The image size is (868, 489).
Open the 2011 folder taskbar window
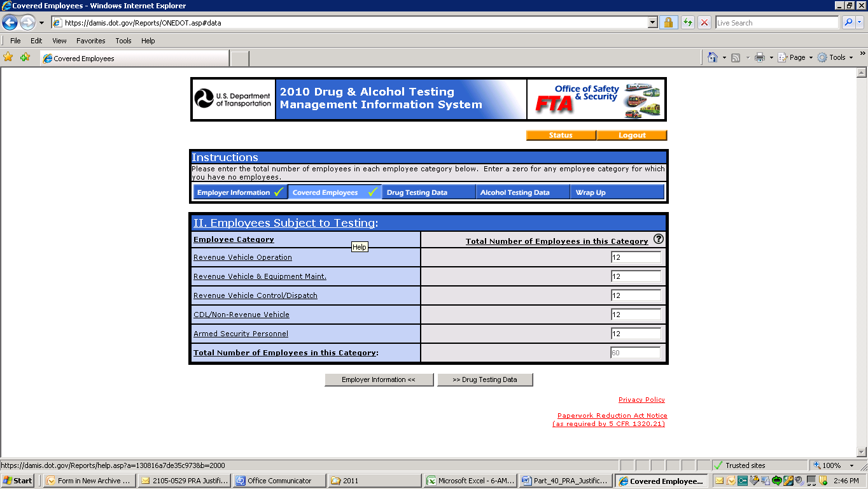(375, 481)
